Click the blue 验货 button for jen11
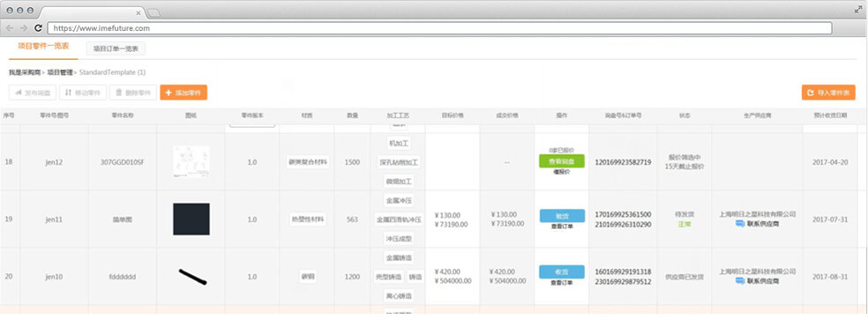Screen dimensions: 868x327 562,216
